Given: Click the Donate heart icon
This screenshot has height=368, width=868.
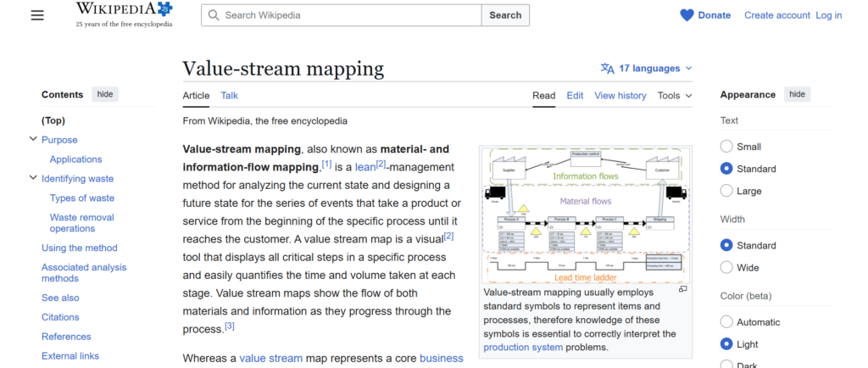Looking at the screenshot, I should pos(687,15).
